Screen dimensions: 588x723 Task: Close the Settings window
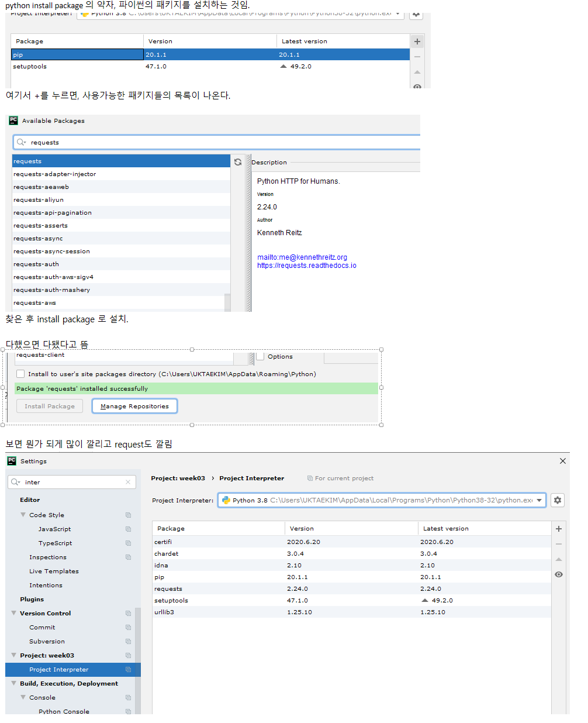pos(563,461)
